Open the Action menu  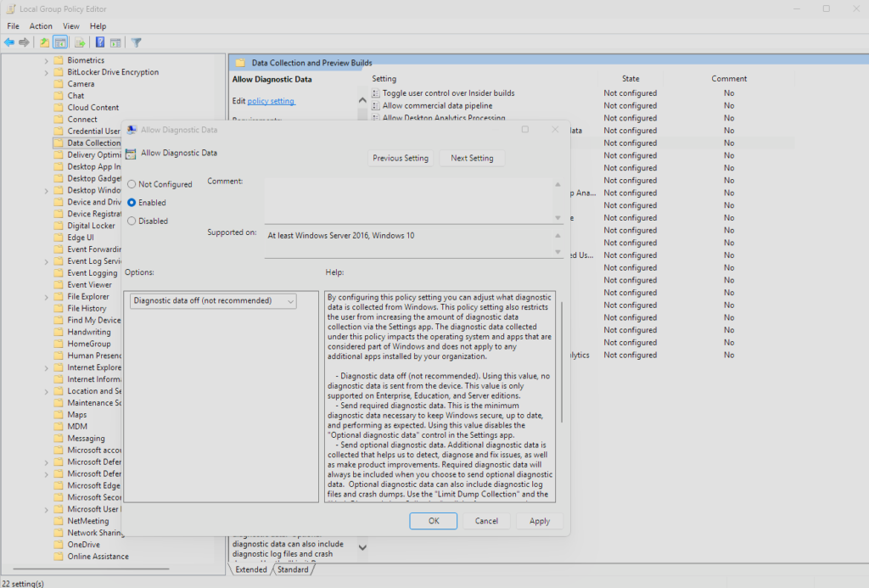41,26
